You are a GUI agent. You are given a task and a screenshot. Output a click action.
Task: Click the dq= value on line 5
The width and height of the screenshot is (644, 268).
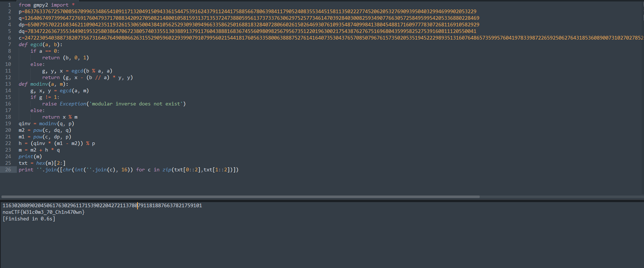pyautogui.click(x=249, y=31)
